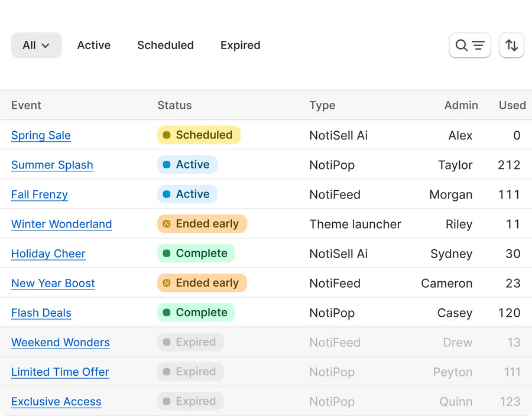Viewport: 532px width, 416px height.
Task: Click the Active badge for Fall Frenzy
Action: pos(187,194)
